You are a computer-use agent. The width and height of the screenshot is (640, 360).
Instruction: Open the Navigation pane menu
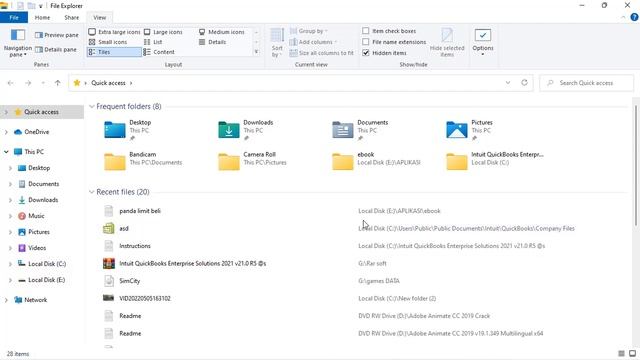coord(18,43)
